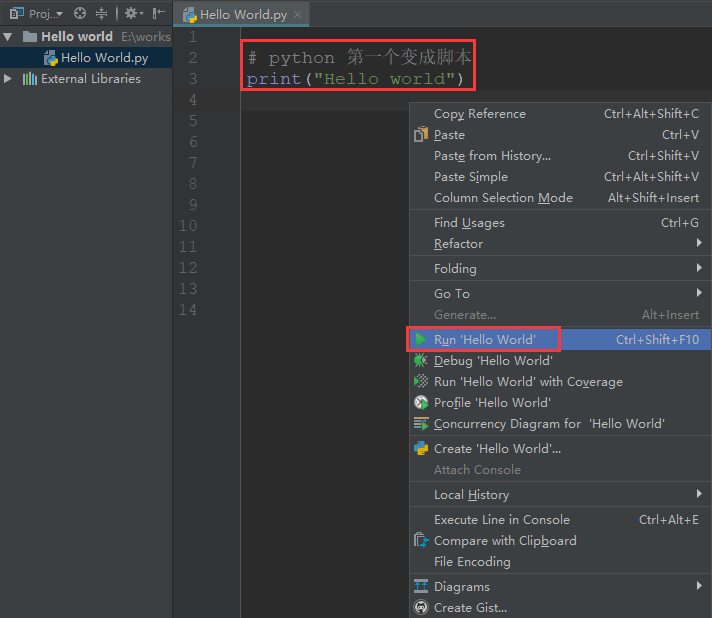Click the scroll-from-source target icon
Image resolution: width=712 pixels, height=618 pixels.
pyautogui.click(x=80, y=13)
